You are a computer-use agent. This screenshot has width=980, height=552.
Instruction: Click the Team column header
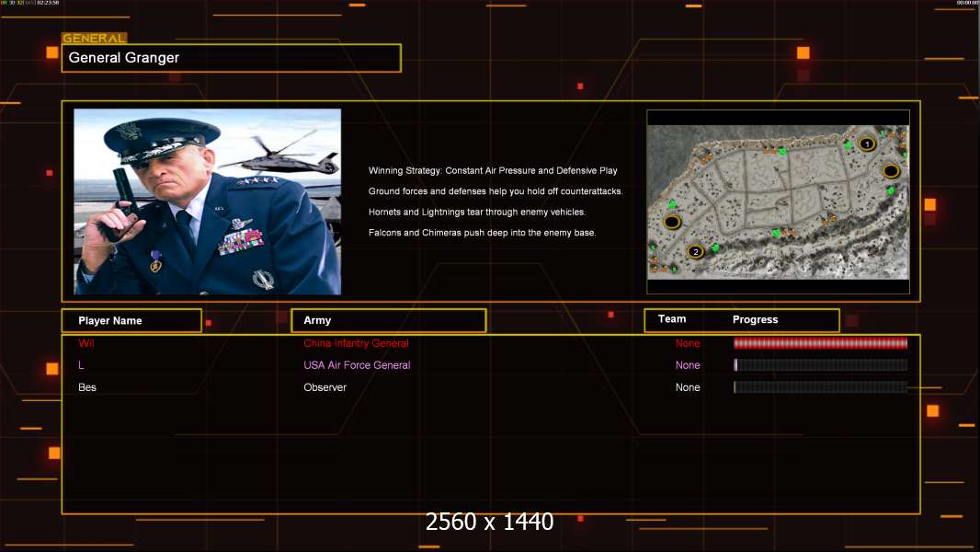672,319
